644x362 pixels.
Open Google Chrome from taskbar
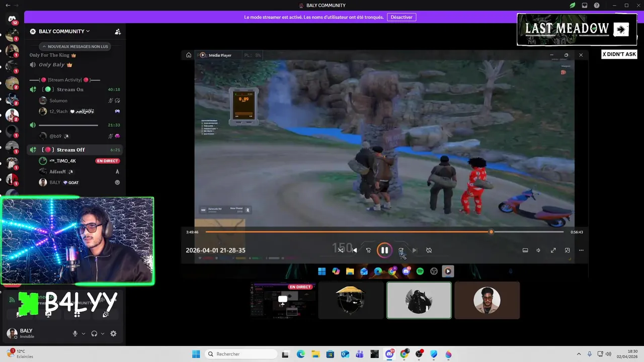coord(404,354)
